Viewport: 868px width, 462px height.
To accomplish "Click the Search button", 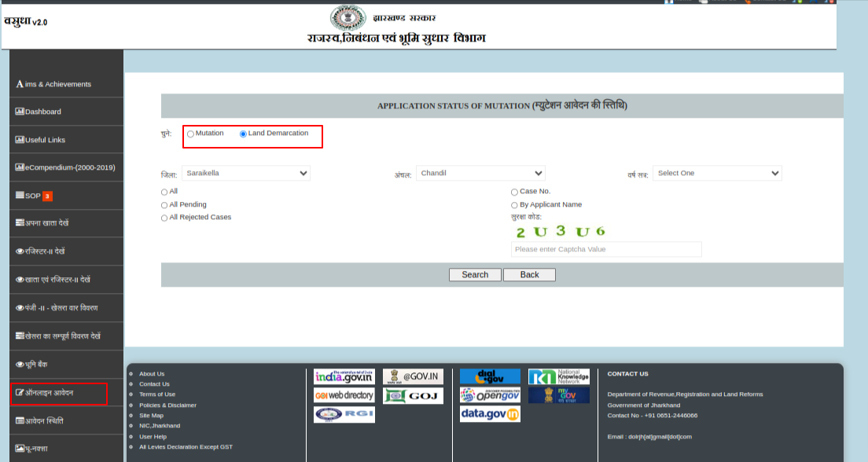I will [x=475, y=275].
